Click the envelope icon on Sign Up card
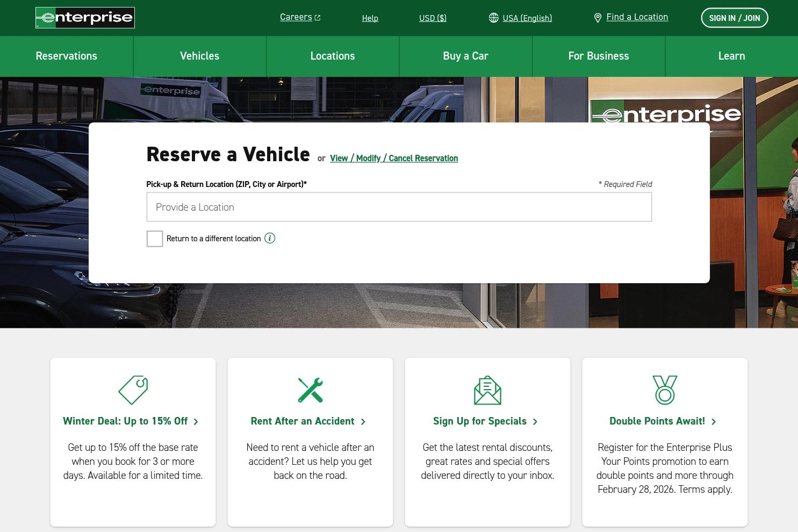 click(487, 390)
